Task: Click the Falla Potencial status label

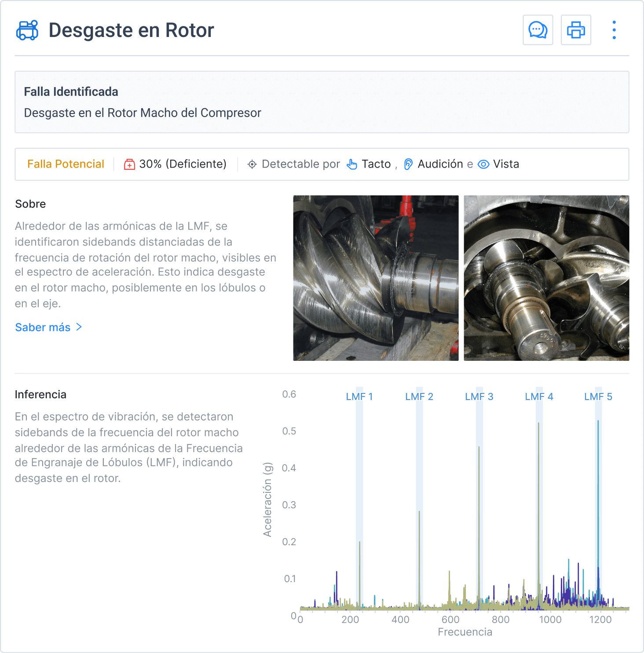Action: 66,164
